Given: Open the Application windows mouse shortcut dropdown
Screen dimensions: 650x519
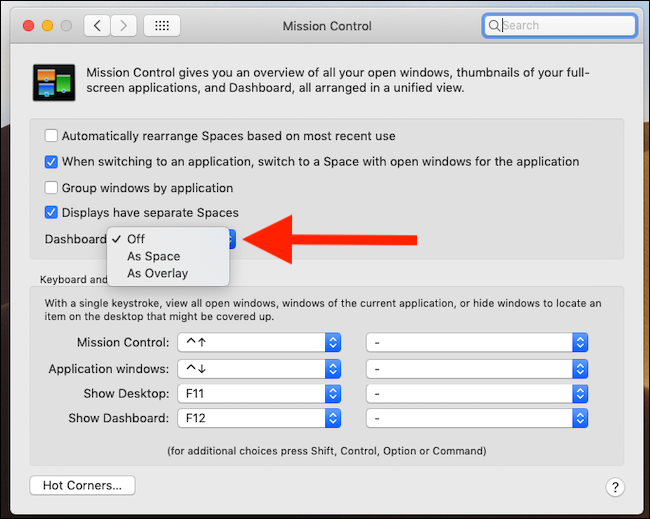Looking at the screenshot, I should (477, 369).
